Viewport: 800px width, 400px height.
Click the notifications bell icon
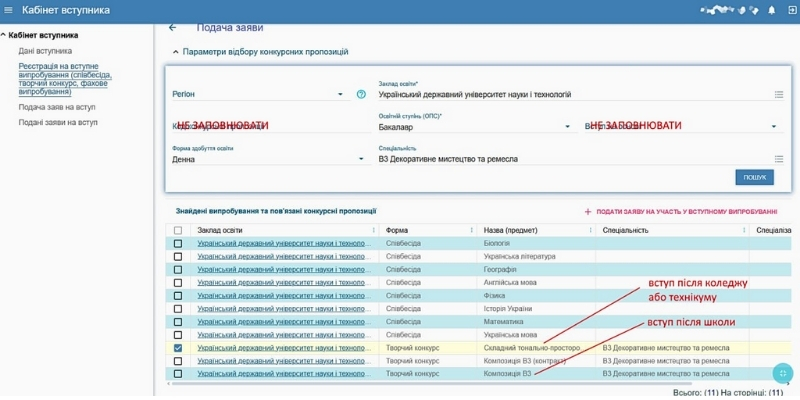[771, 11]
